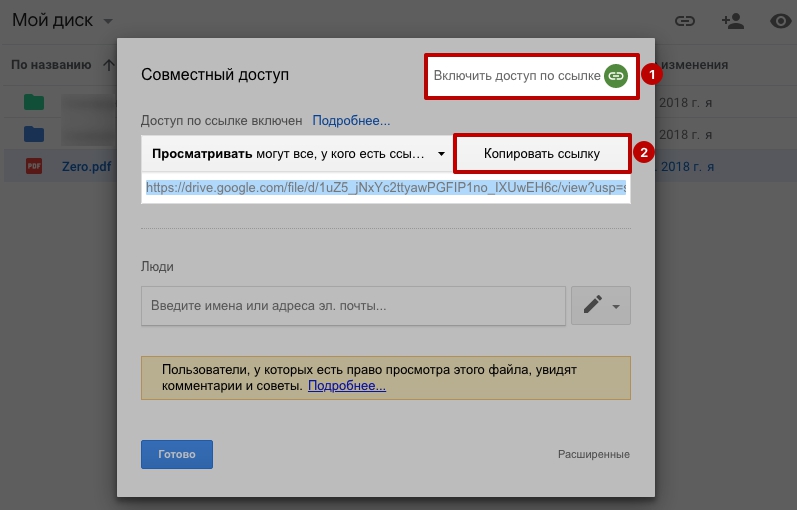Open the Подробнее link beside Доступ по ссылке включен

[351, 121]
